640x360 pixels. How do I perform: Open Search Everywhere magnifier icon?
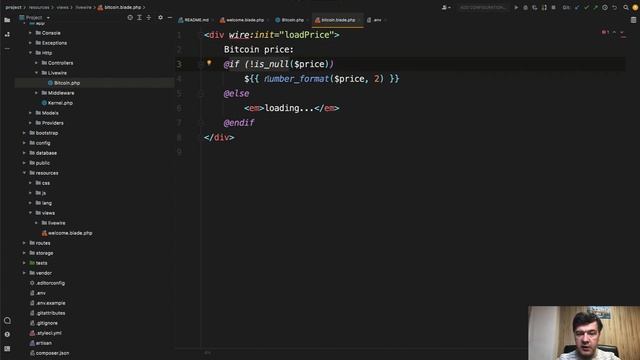click(x=626, y=7)
